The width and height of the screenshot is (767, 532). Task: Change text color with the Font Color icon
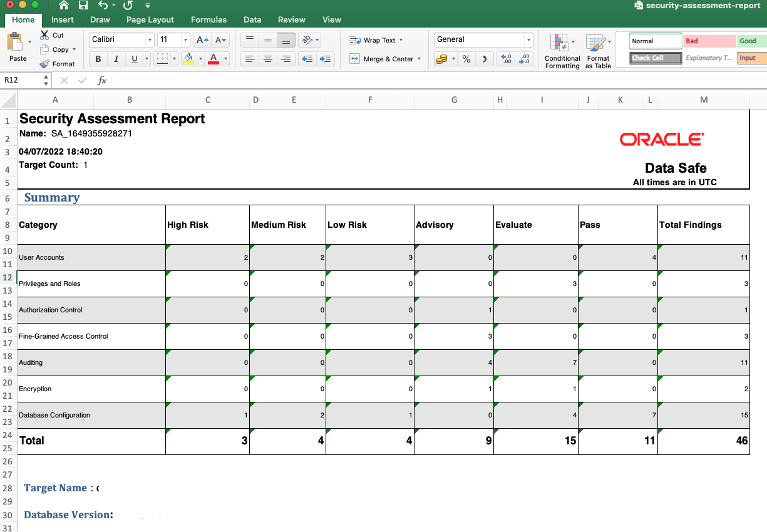[215, 59]
